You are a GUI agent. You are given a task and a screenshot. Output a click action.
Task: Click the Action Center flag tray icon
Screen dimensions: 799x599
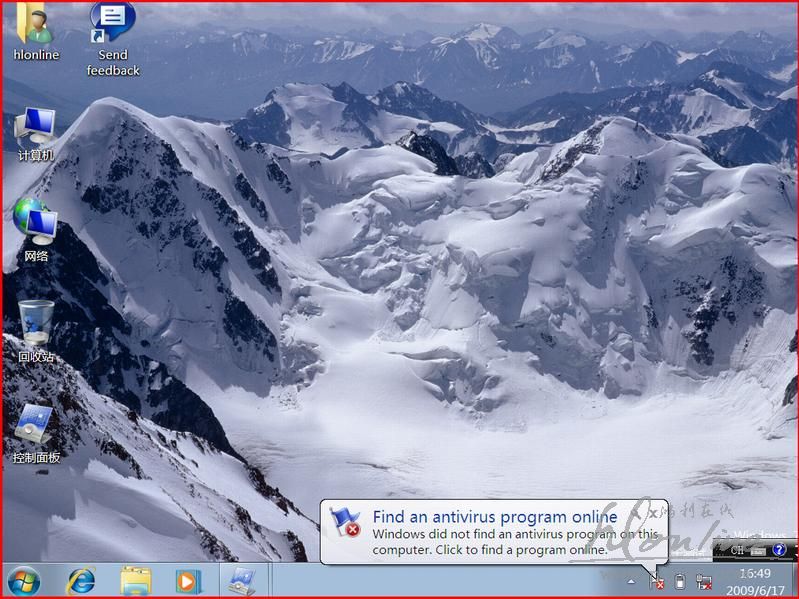656,581
